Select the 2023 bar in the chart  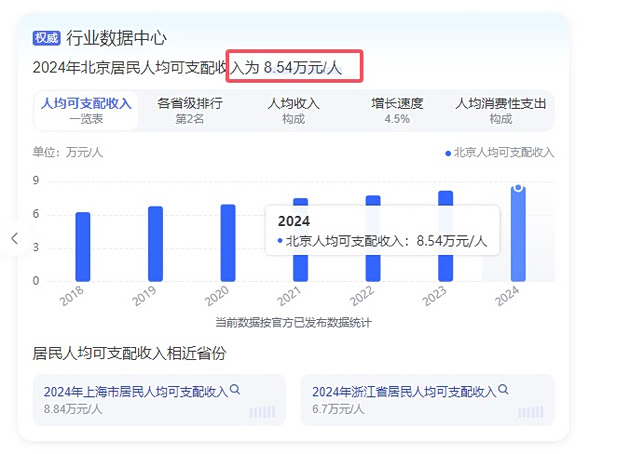445,236
